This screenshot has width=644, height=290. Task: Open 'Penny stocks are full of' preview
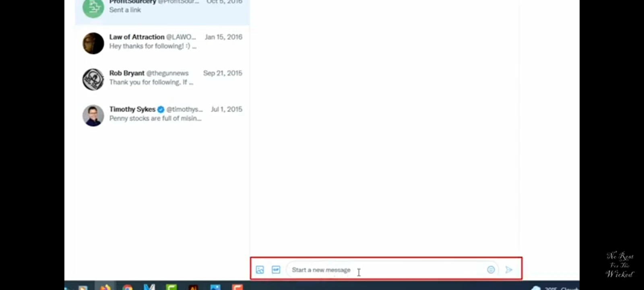(x=155, y=118)
